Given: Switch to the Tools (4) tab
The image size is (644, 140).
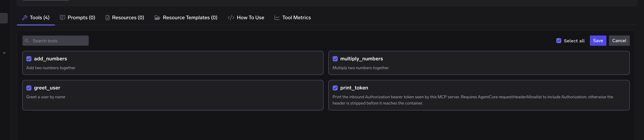Looking at the screenshot, I should click(x=36, y=18).
